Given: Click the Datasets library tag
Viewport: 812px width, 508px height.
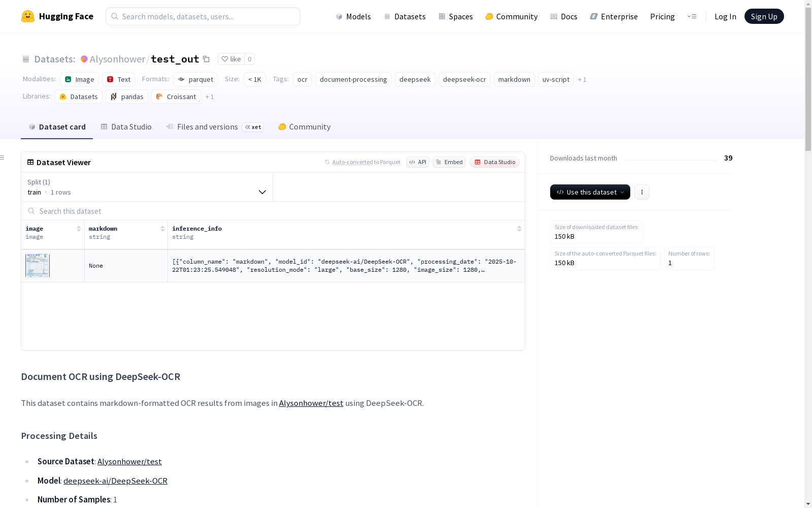Looking at the screenshot, I should pos(79,97).
